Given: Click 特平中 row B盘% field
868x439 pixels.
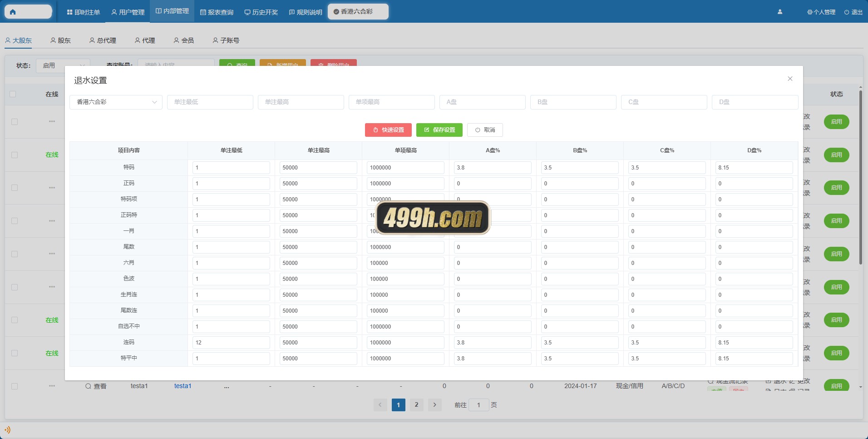Looking at the screenshot, I should [580, 359].
